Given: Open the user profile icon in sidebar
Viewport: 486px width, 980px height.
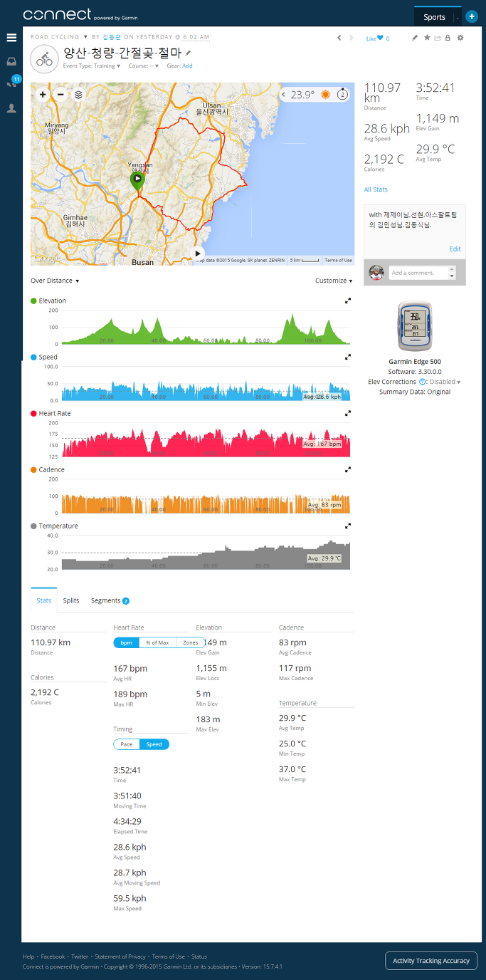Looking at the screenshot, I should coord(11,108).
